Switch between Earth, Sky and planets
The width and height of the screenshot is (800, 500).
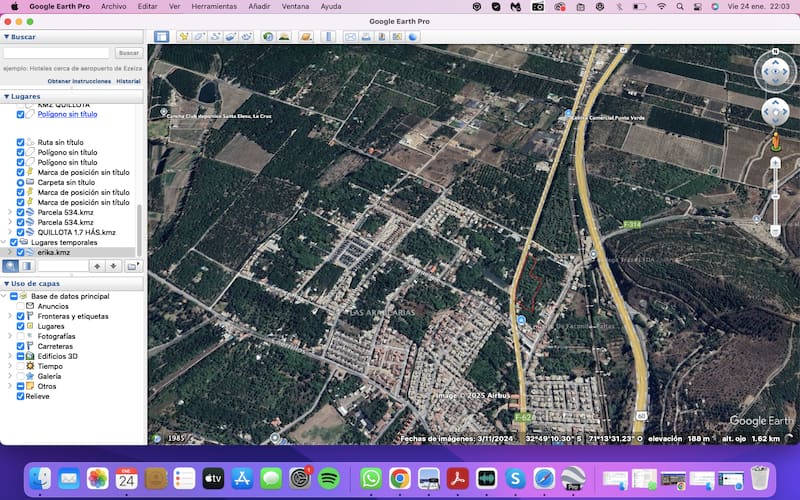pos(305,37)
